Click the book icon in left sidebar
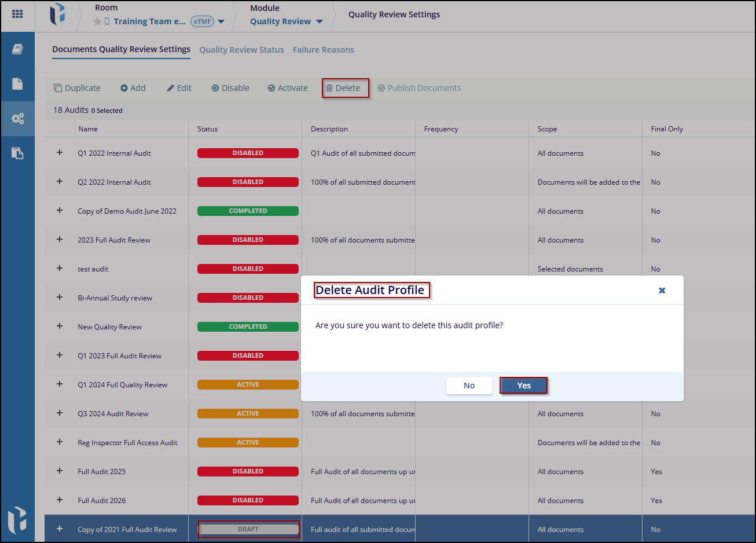756x543 pixels. 17,49
